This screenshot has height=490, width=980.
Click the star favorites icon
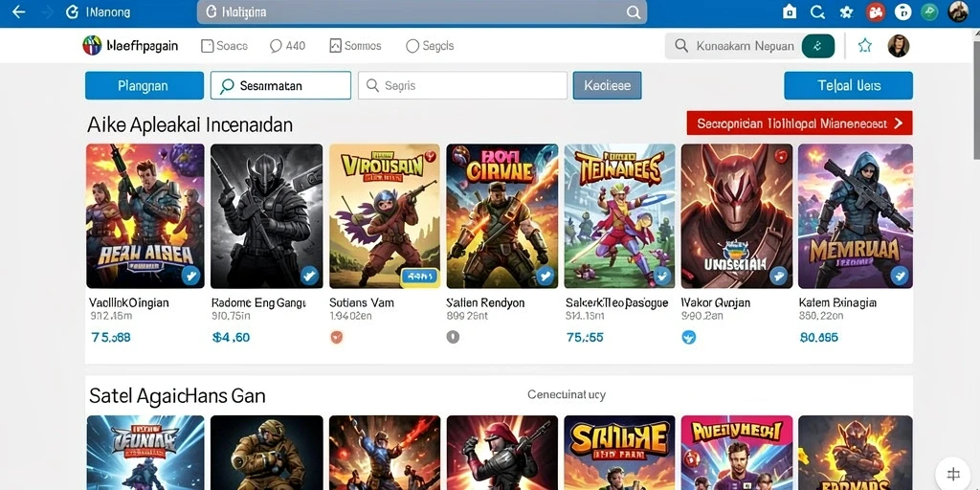865,45
